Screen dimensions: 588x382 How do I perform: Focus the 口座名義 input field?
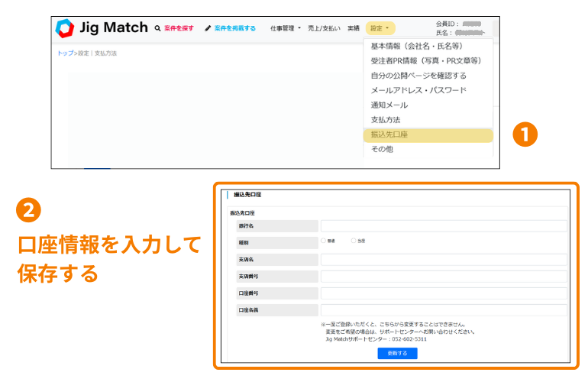444,310
